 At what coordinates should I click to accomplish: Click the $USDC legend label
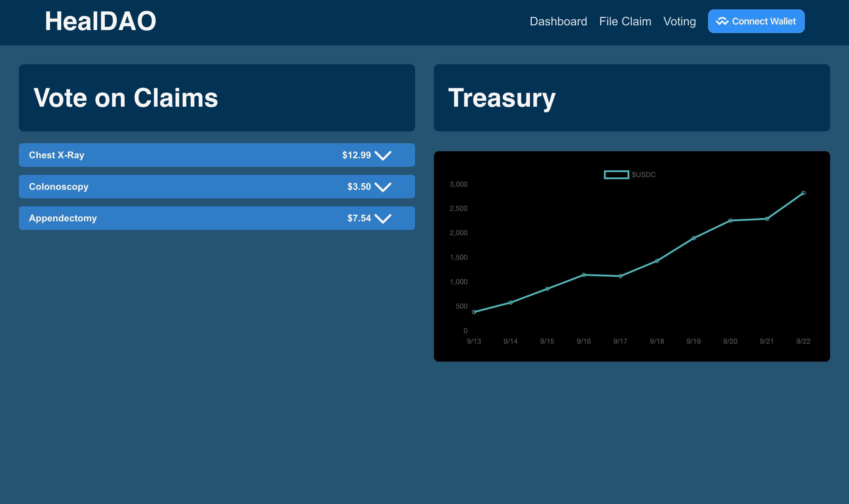(x=644, y=175)
